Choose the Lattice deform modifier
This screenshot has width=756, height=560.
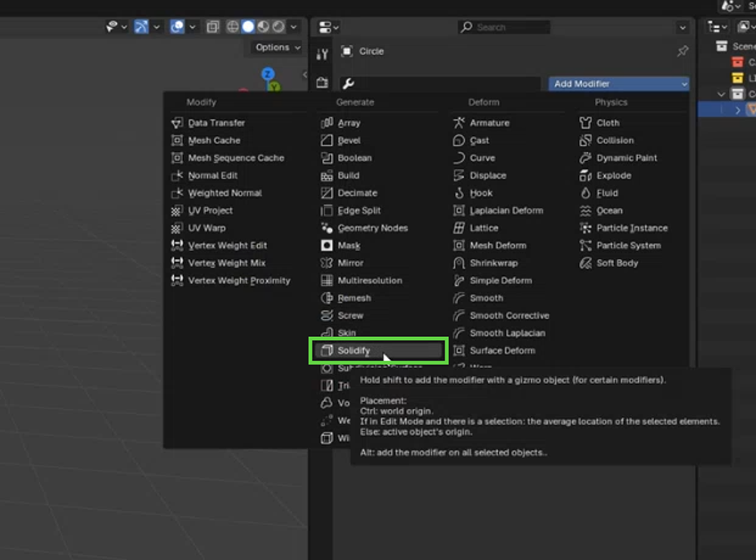[483, 227]
